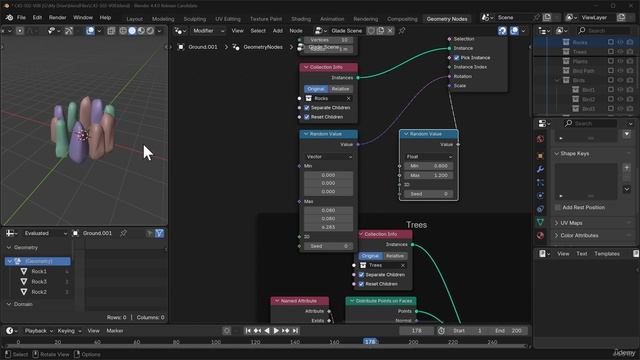
Task: Open the Playback dropdown in timeline
Action: coord(39,331)
